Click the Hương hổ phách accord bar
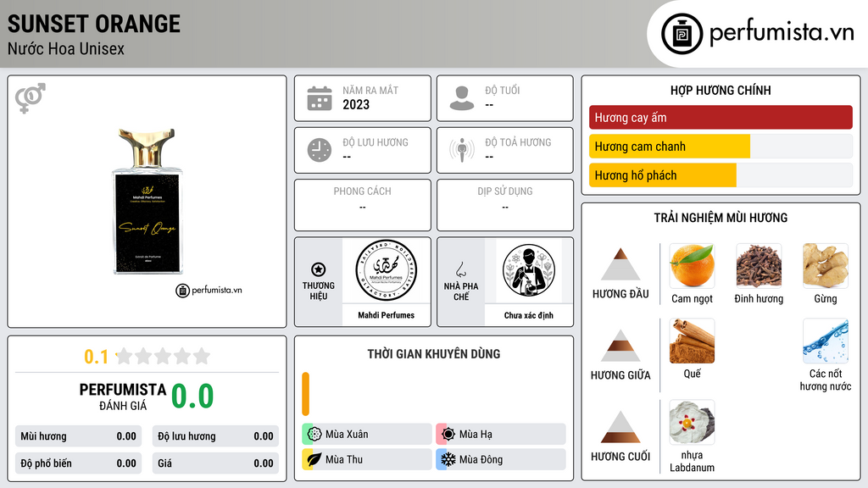 point(721,175)
